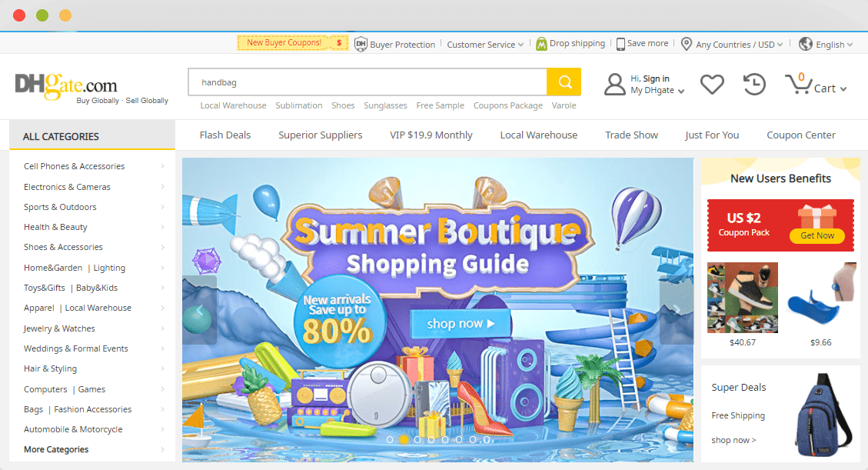
Task: Select first banner carousel dot
Action: pos(390,439)
